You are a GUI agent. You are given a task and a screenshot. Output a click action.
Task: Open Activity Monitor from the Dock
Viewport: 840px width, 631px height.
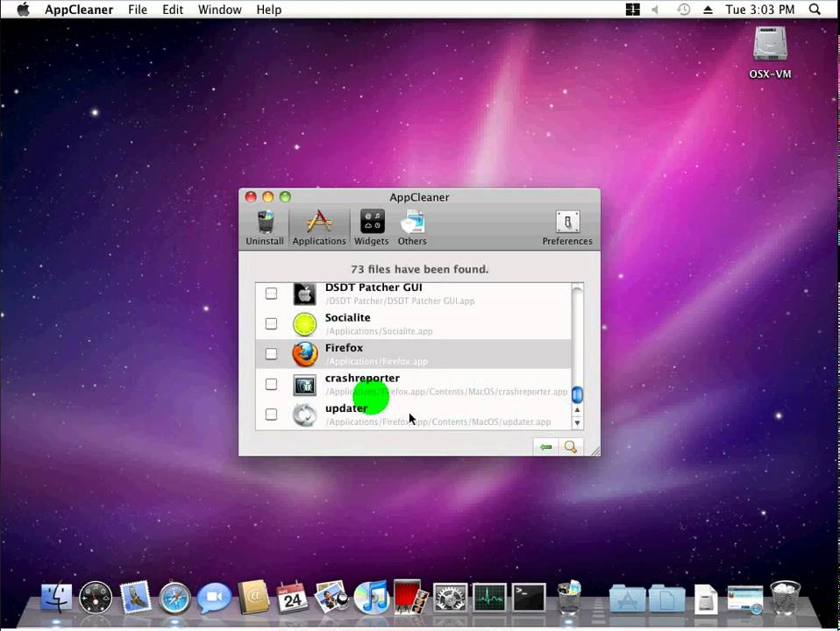point(489,597)
